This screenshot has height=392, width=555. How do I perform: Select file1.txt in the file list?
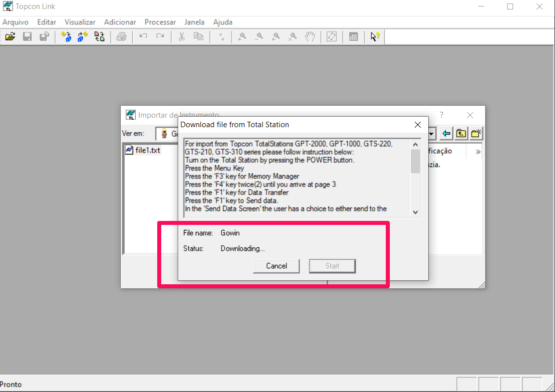(x=143, y=150)
